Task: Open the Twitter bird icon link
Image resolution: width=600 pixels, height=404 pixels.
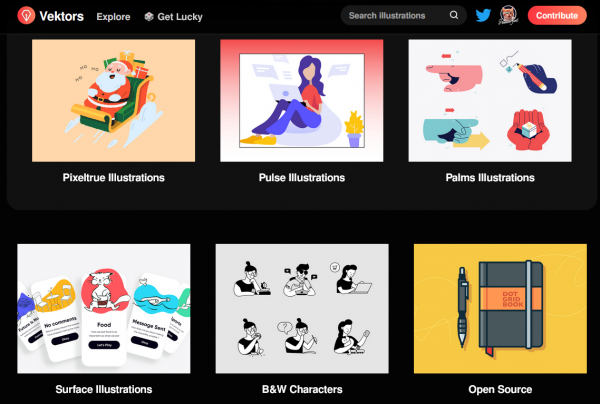Action: (483, 15)
